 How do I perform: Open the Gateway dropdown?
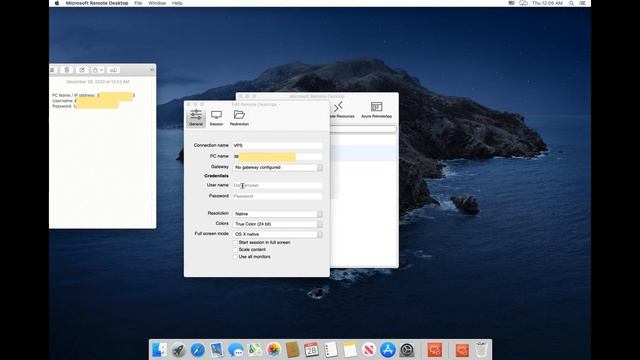click(x=278, y=167)
